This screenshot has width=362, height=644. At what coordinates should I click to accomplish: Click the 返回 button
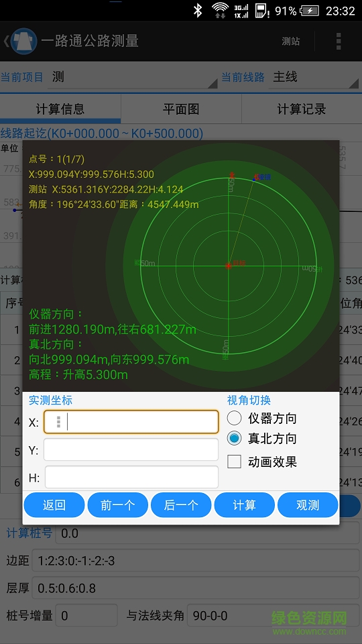coord(54,504)
